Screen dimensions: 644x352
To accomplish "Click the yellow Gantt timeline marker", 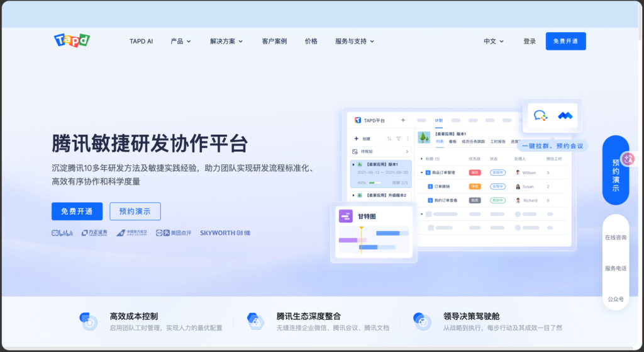I will point(362,228).
